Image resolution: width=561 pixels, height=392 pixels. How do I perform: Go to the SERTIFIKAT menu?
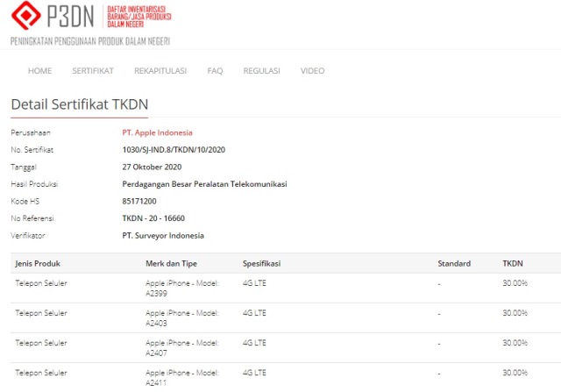93,71
